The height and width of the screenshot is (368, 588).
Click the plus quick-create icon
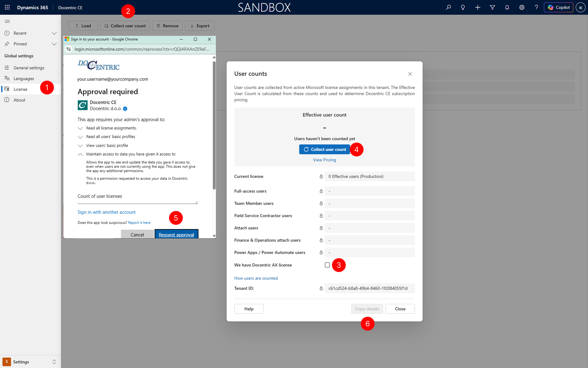point(478,7)
